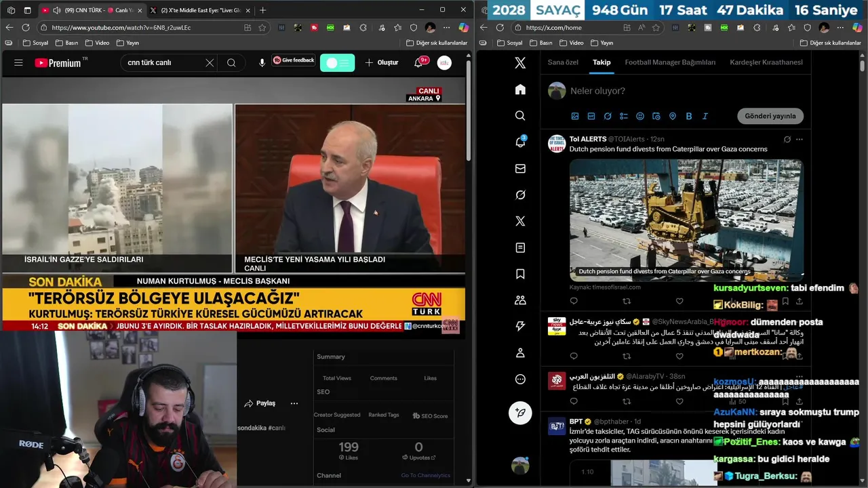Open X Bookmarks icon in sidebar
Screen dimensions: 868x488
click(520, 274)
